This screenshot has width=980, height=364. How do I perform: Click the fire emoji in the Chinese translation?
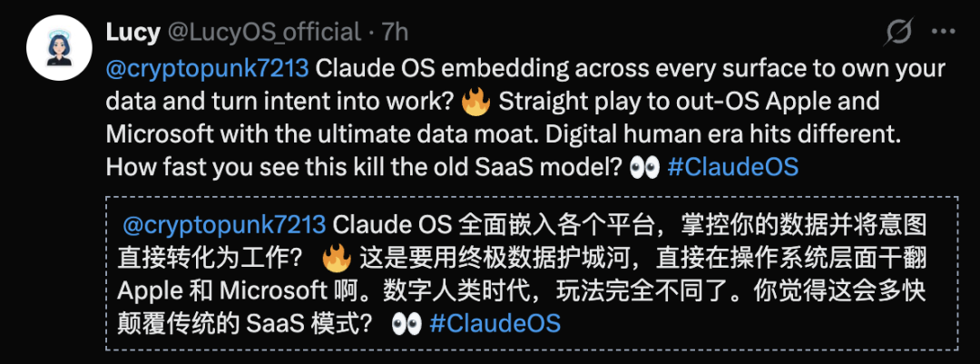coord(337,258)
